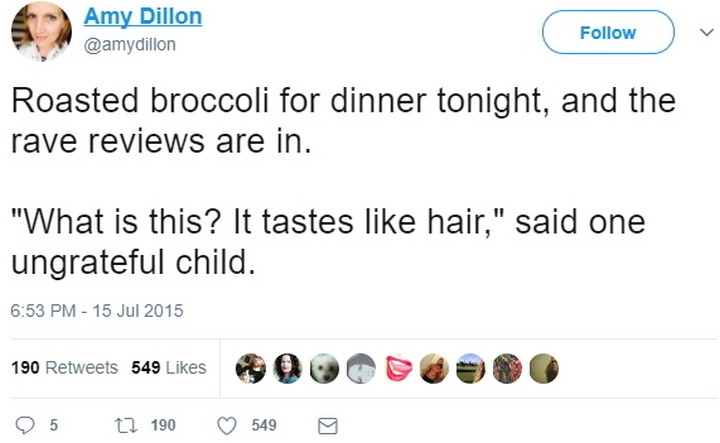Click the envelope direct message icon
Viewport: 720px width, 443px height.
point(326,425)
